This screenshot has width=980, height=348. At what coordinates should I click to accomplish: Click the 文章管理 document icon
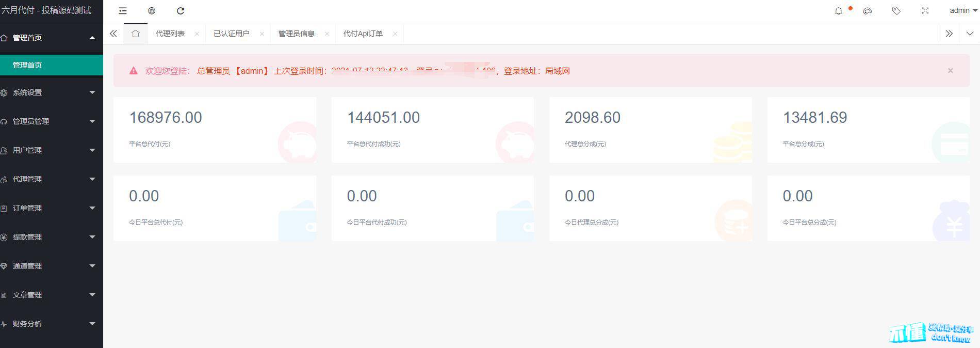[x=4, y=295]
